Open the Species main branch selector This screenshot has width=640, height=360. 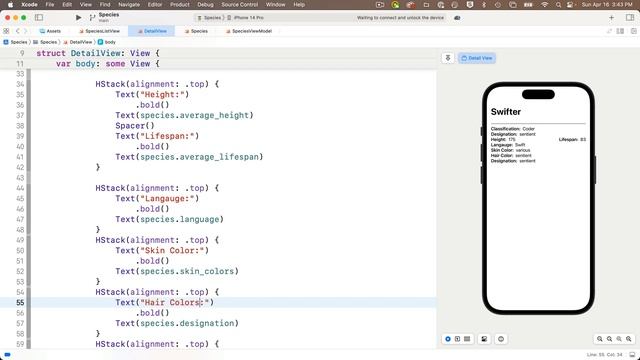point(104,17)
